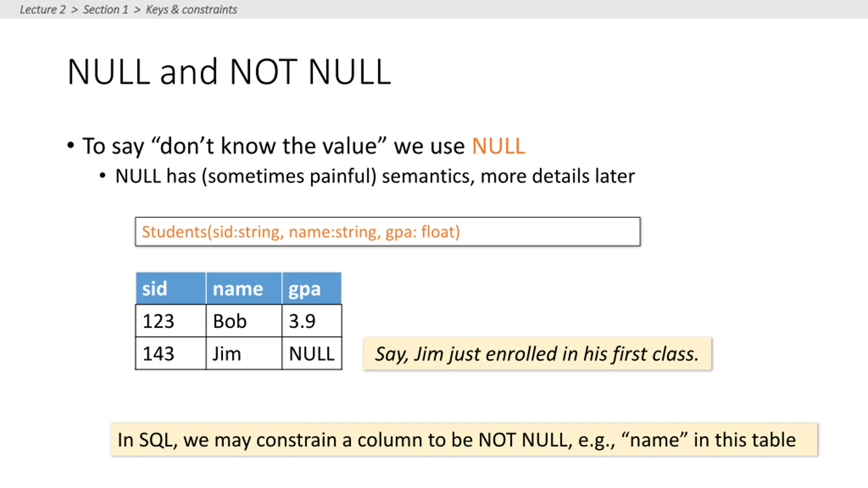868x488 pixels.
Task: Click 'Keys & constraints' breadcrumb text
Action: pos(191,9)
